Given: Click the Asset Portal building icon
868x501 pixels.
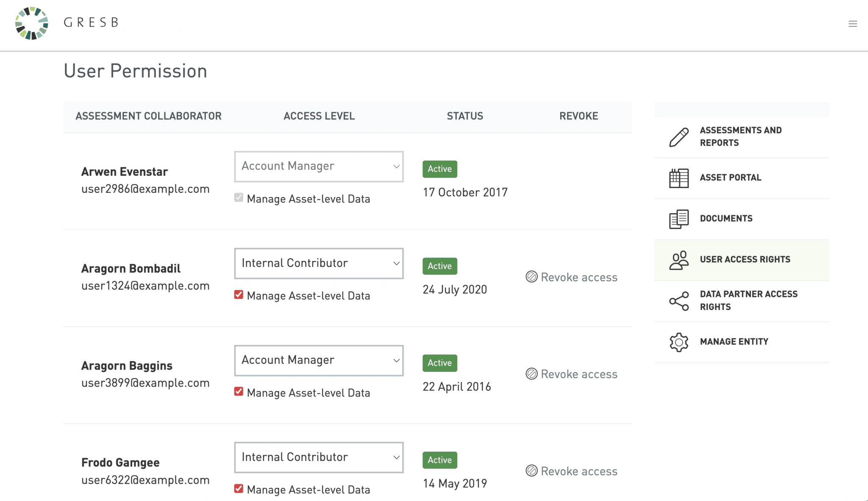Looking at the screenshot, I should [x=679, y=178].
